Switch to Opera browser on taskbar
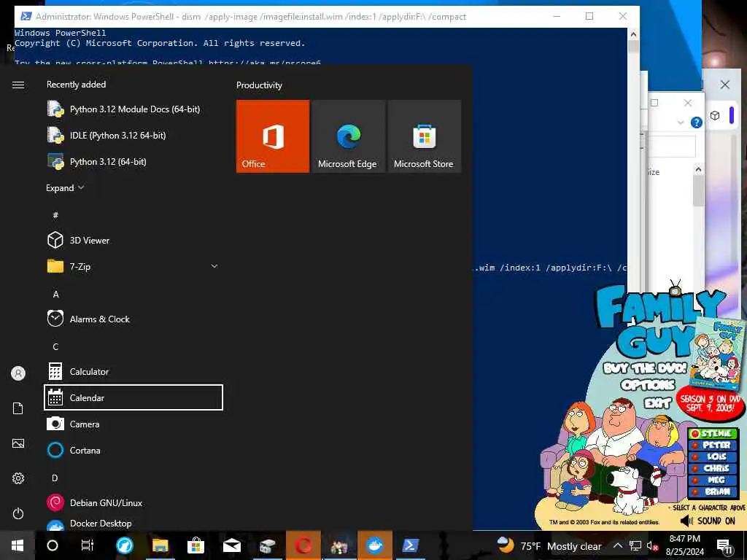The height and width of the screenshot is (560, 747). pos(303,545)
